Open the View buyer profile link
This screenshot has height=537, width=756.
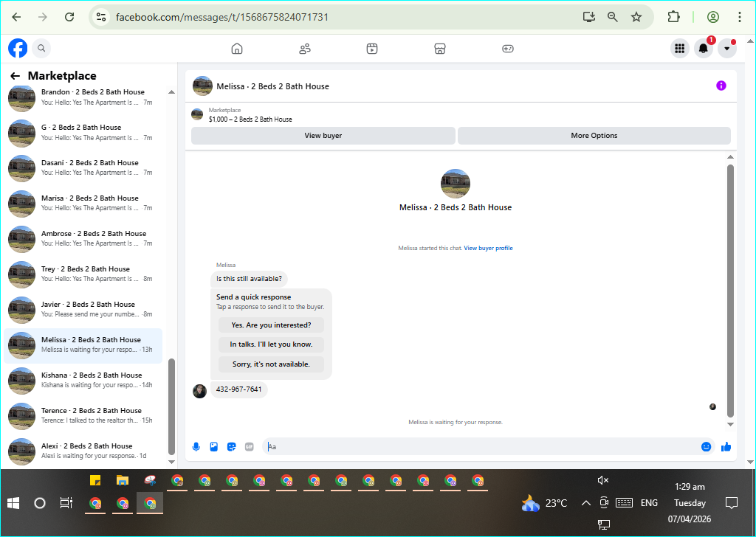point(488,248)
